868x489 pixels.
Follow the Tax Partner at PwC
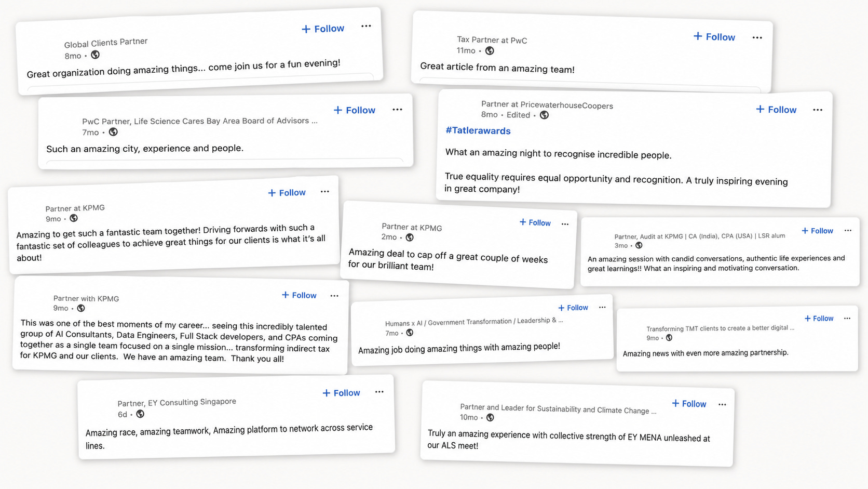[x=714, y=37]
